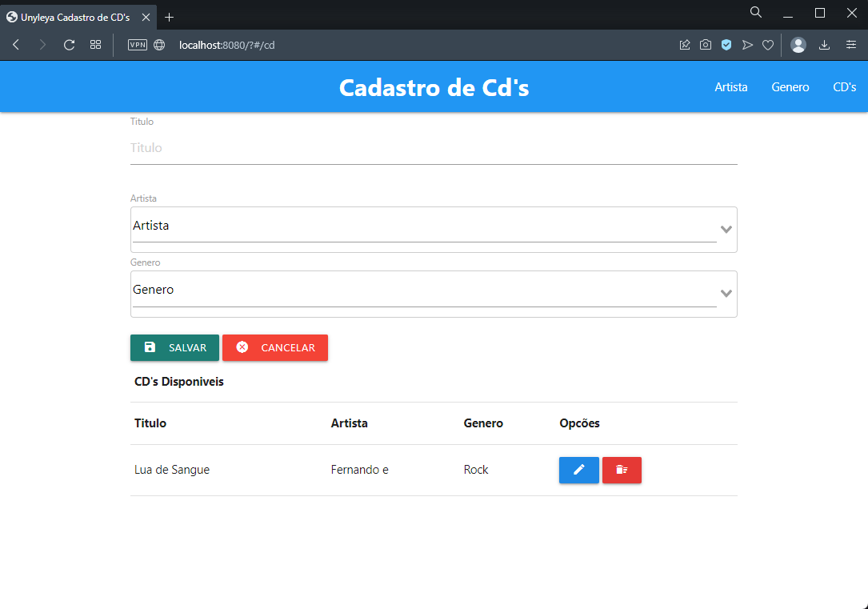Image resolution: width=868 pixels, height=609 pixels.
Task: Open the Genero dropdown
Action: pos(725,294)
